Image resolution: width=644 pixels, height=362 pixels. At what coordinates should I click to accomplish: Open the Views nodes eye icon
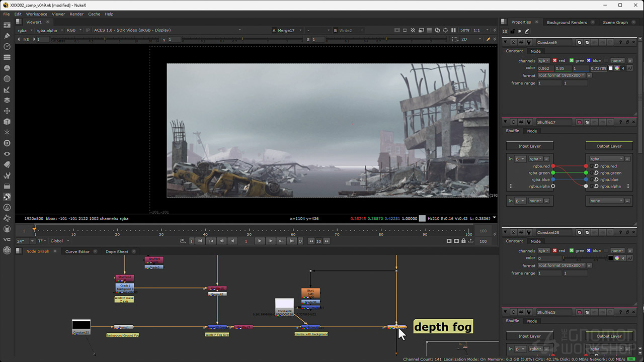(x=7, y=154)
